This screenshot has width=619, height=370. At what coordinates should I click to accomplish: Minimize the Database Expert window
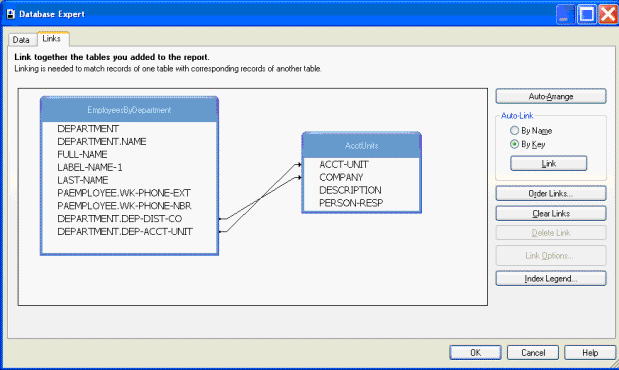coord(565,15)
